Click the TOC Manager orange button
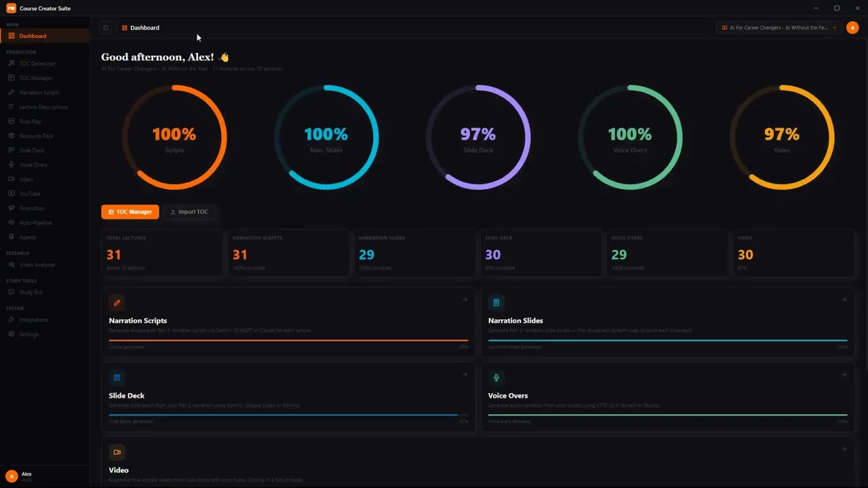Viewport: 868px width, 488px height. [130, 212]
